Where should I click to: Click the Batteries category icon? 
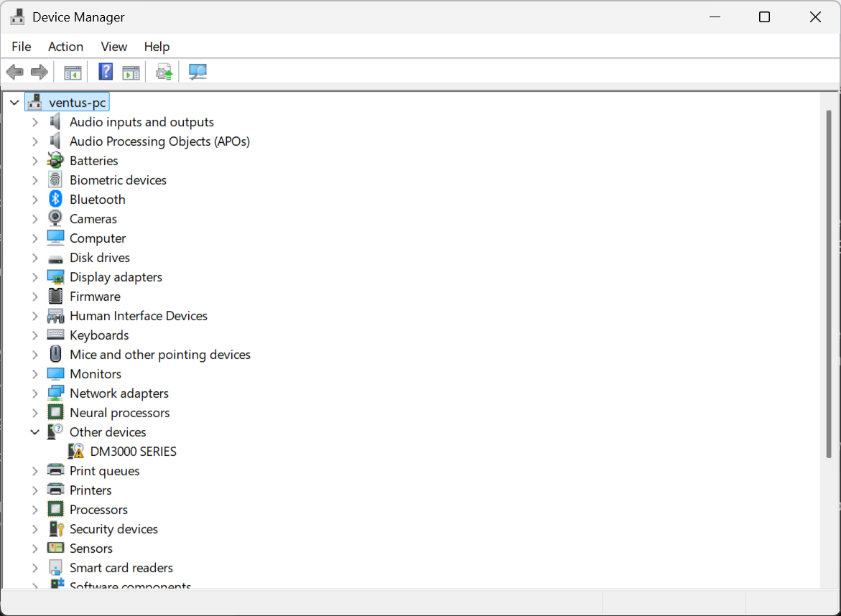55,160
